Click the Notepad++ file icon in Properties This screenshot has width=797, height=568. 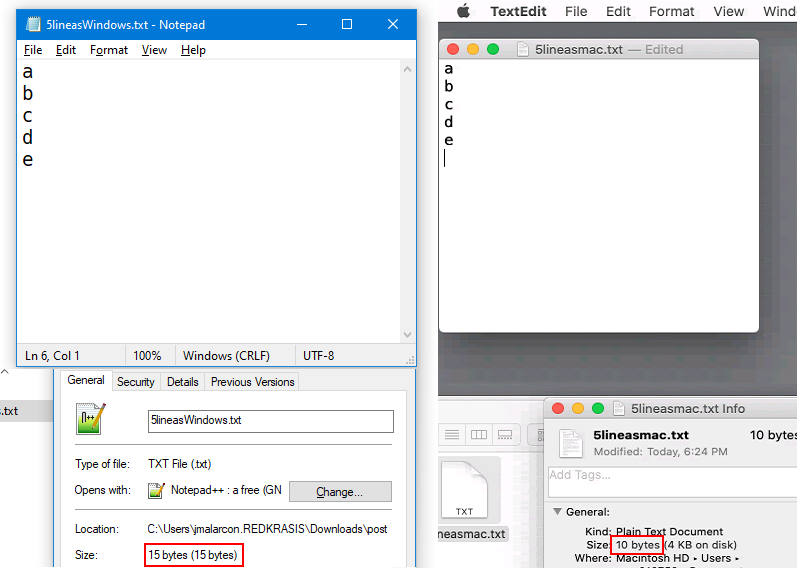coord(91,418)
